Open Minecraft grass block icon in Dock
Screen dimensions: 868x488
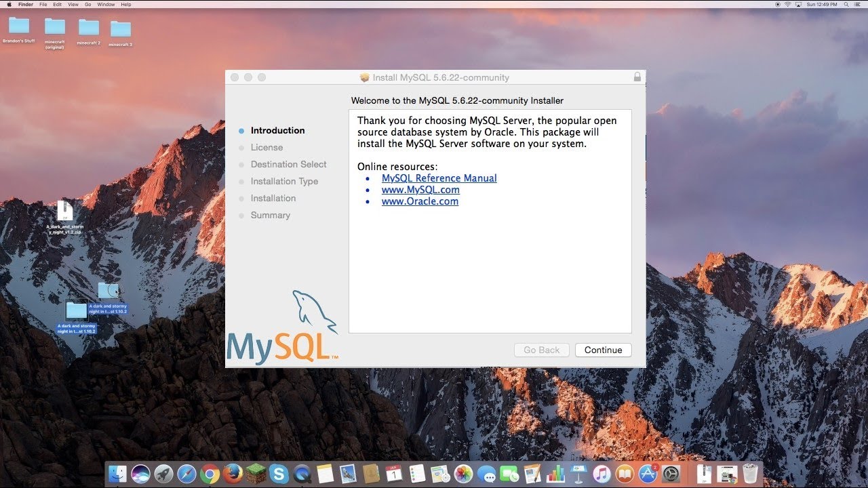pyautogui.click(x=256, y=474)
